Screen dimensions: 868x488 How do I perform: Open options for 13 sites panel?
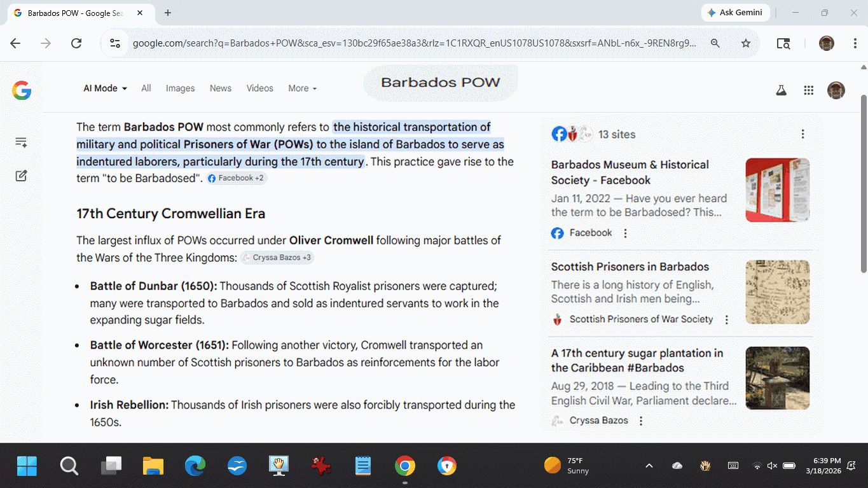803,134
